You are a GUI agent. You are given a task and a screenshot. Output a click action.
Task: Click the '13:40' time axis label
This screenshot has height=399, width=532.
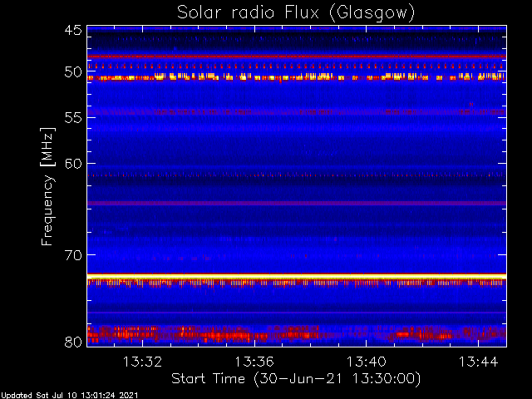click(367, 362)
